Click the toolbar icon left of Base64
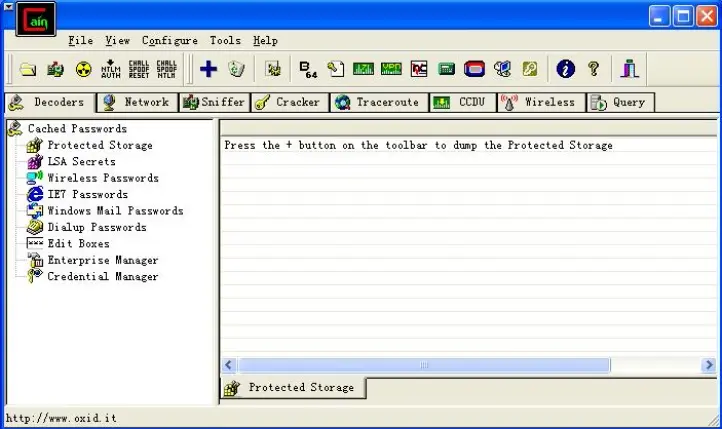The width and height of the screenshot is (722, 429). [x=273, y=70]
